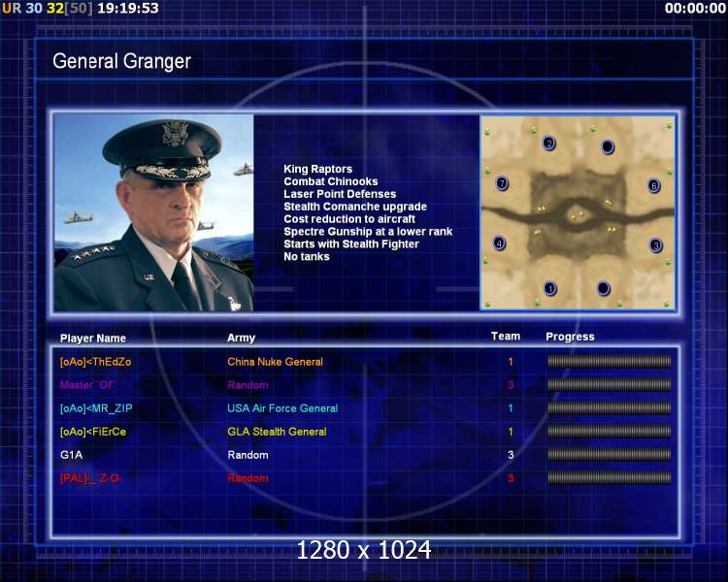Click team number for [oAo]<MR_ZIP
This screenshot has width=728, height=582.
(x=511, y=408)
